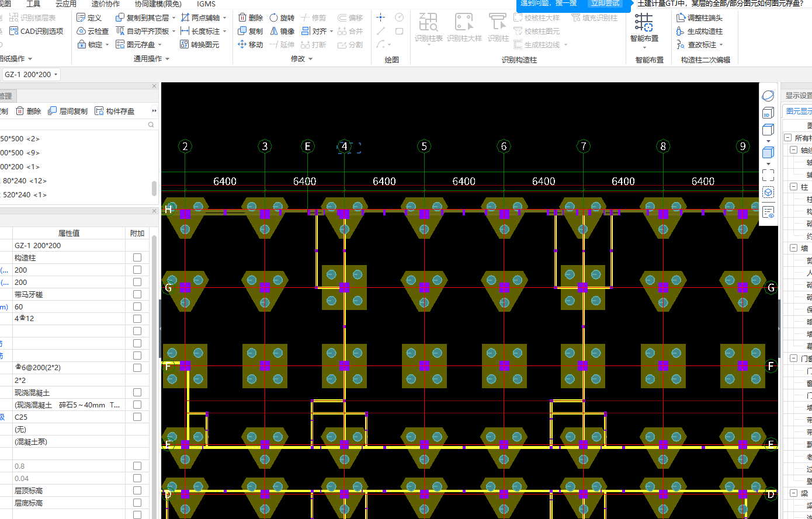
Task: Open the 定义 (Define) tool
Action: [89, 18]
